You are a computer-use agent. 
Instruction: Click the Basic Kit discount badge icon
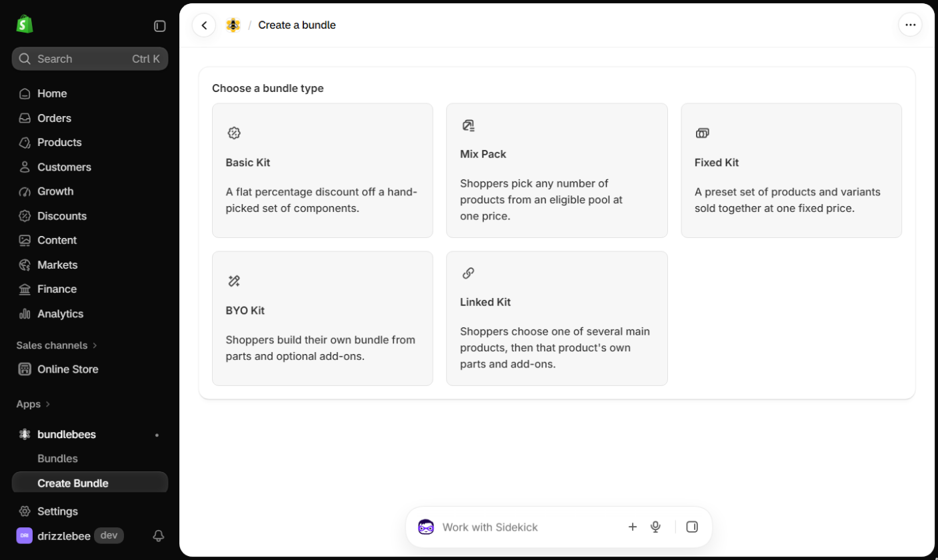pos(234,133)
